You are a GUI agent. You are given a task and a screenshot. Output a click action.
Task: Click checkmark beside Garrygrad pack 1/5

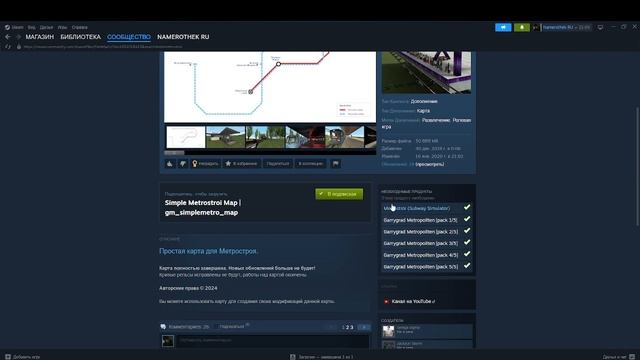467,219
